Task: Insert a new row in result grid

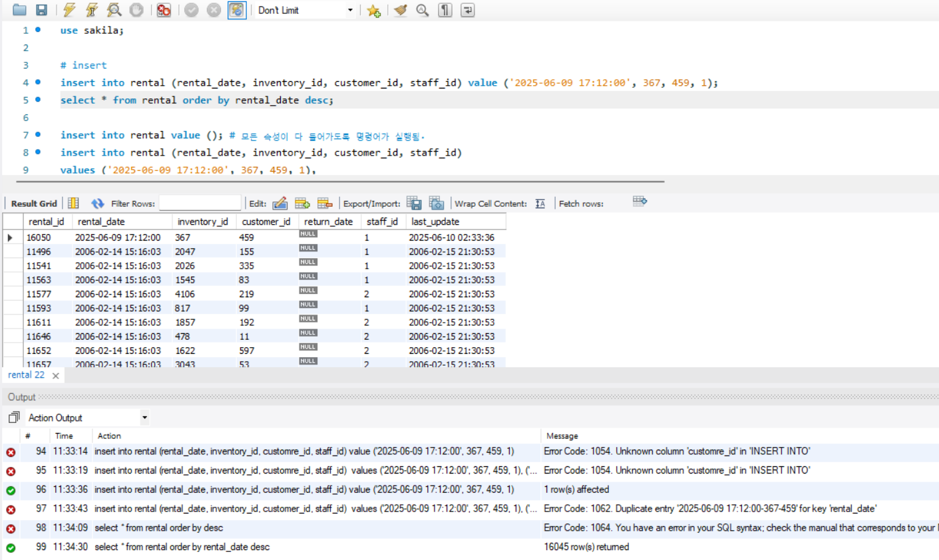Action: tap(302, 204)
